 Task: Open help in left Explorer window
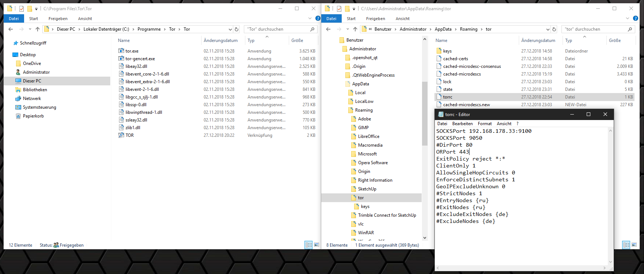(x=318, y=18)
